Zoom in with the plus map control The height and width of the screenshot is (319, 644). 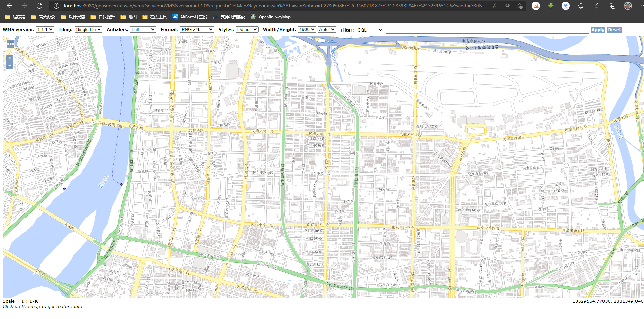point(10,58)
